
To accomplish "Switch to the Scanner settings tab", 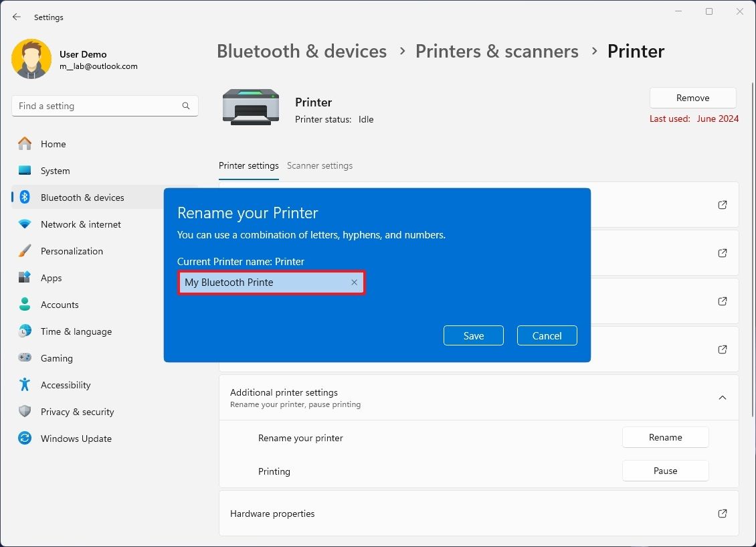I will (x=320, y=165).
